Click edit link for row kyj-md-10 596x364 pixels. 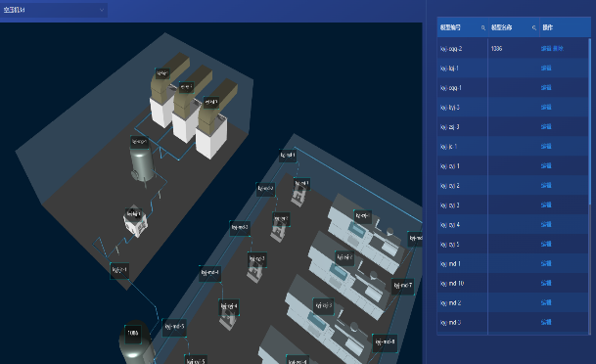pos(546,283)
